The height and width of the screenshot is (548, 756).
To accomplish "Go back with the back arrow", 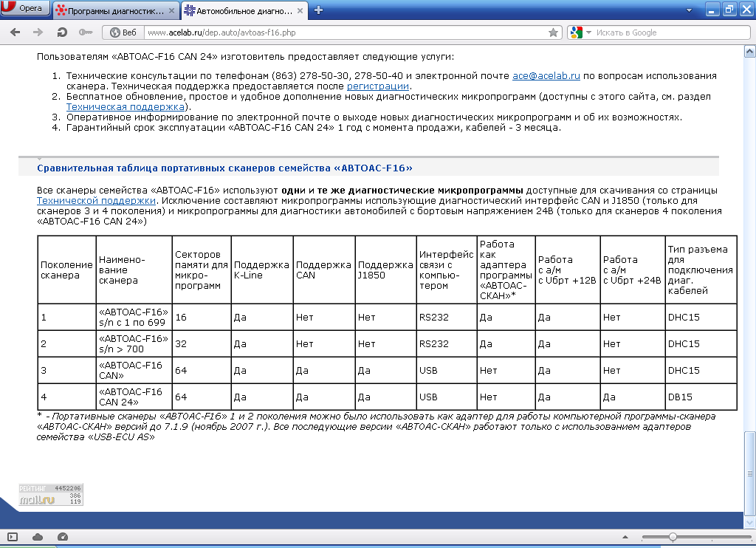I will point(16,32).
